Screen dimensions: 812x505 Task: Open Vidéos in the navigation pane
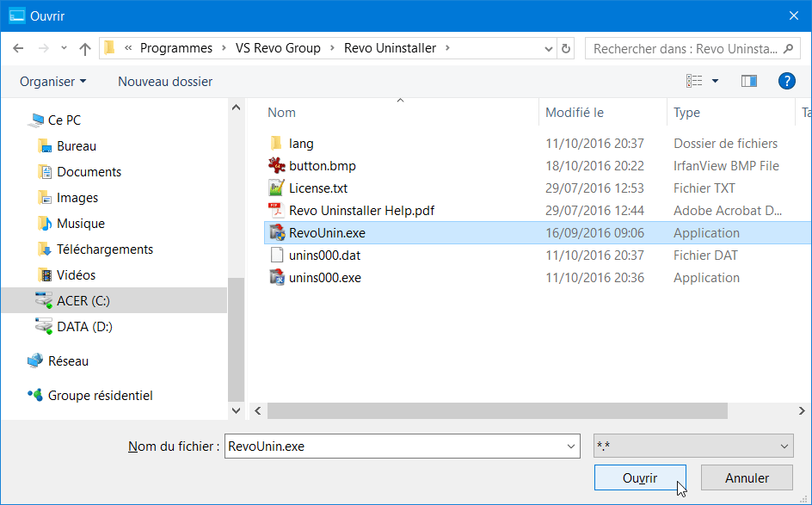coord(76,275)
